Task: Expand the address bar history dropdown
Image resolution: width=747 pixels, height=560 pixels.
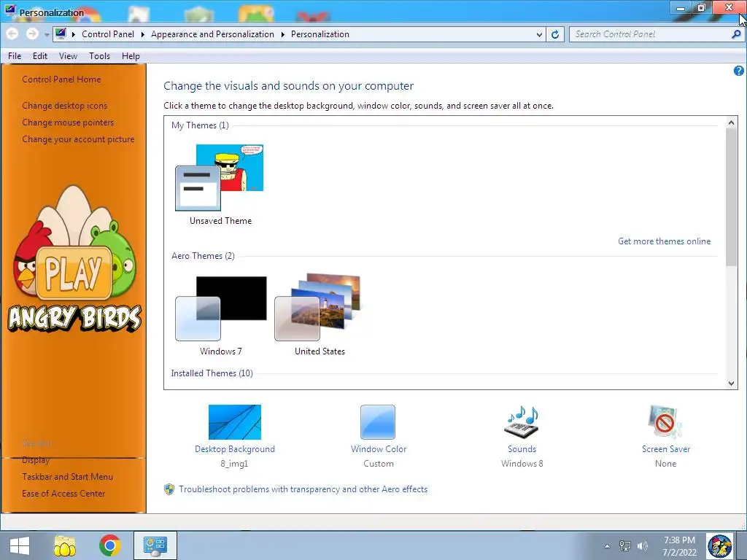Action: click(x=539, y=34)
